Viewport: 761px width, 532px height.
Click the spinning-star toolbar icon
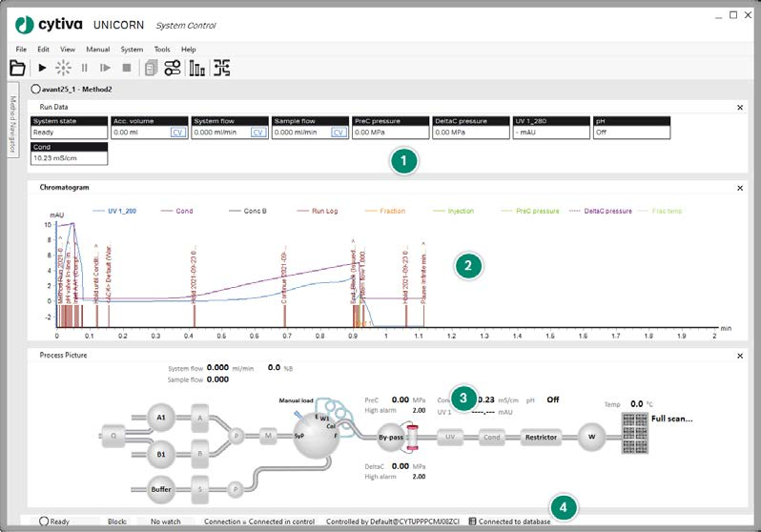[63, 68]
